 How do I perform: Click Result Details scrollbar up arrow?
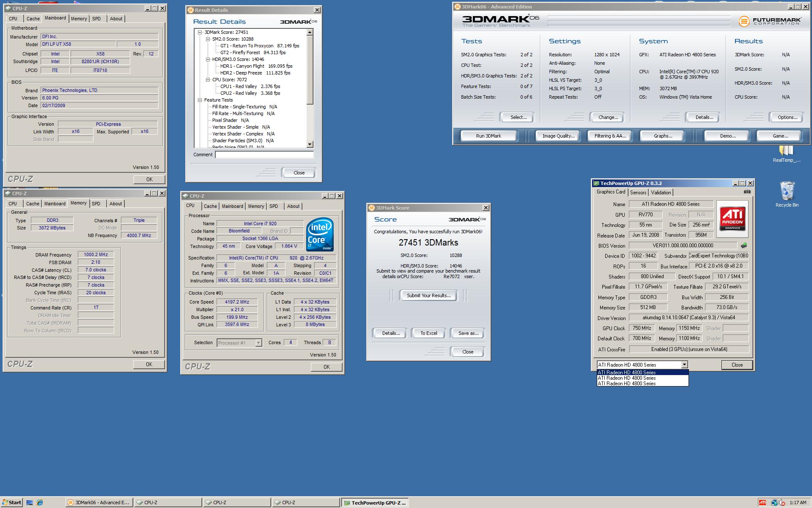[x=310, y=32]
